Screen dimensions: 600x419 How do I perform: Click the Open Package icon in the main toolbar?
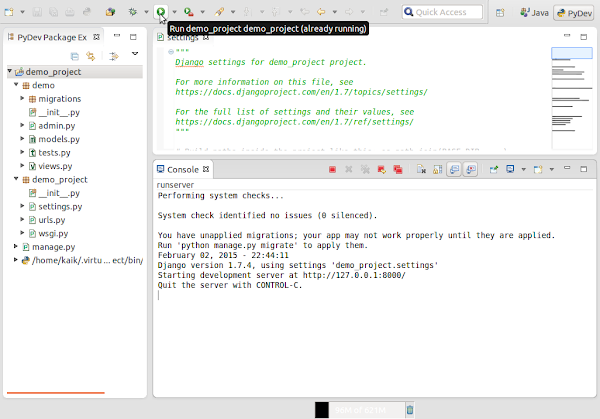110,12
